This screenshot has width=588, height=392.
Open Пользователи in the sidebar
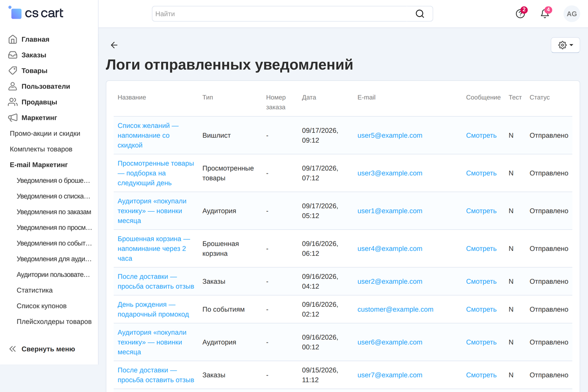point(46,86)
